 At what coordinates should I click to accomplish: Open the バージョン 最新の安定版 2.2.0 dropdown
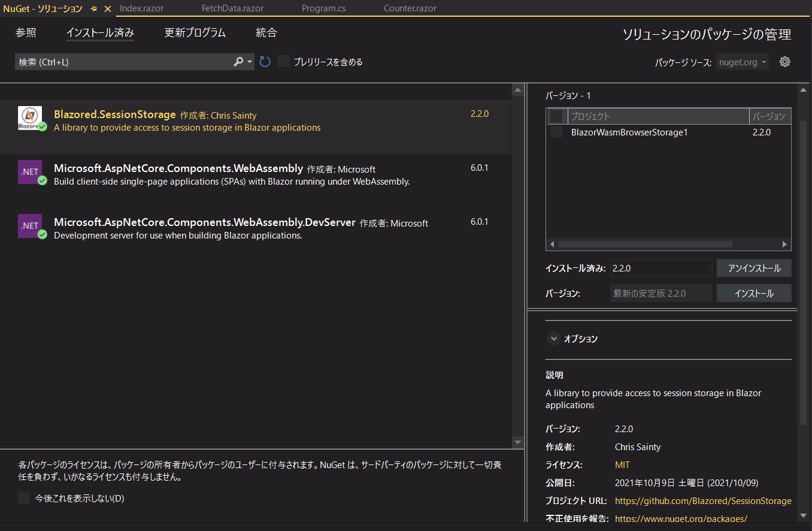tap(661, 293)
